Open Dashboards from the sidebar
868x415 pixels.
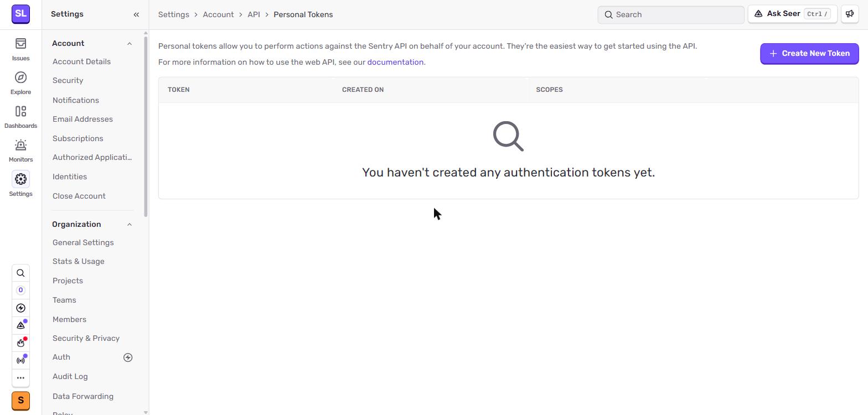pyautogui.click(x=20, y=117)
